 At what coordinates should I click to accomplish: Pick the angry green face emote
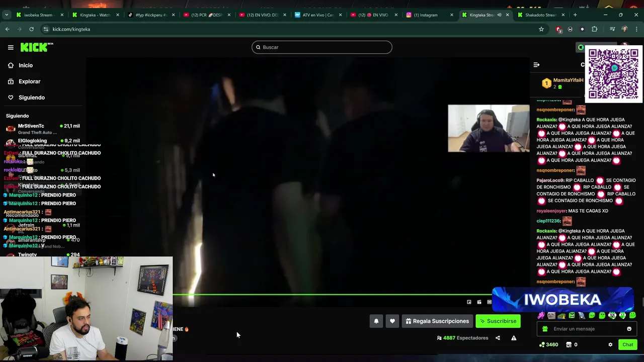[x=572, y=316]
